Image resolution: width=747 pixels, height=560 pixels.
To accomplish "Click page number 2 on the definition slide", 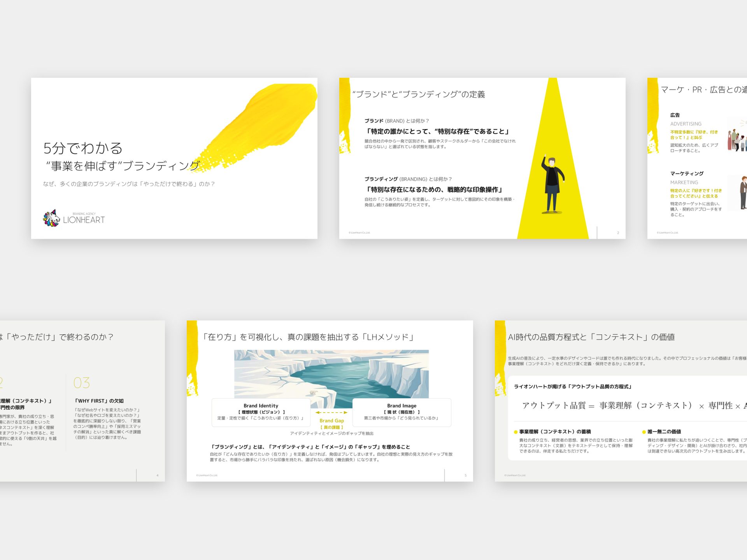I will coord(618,233).
